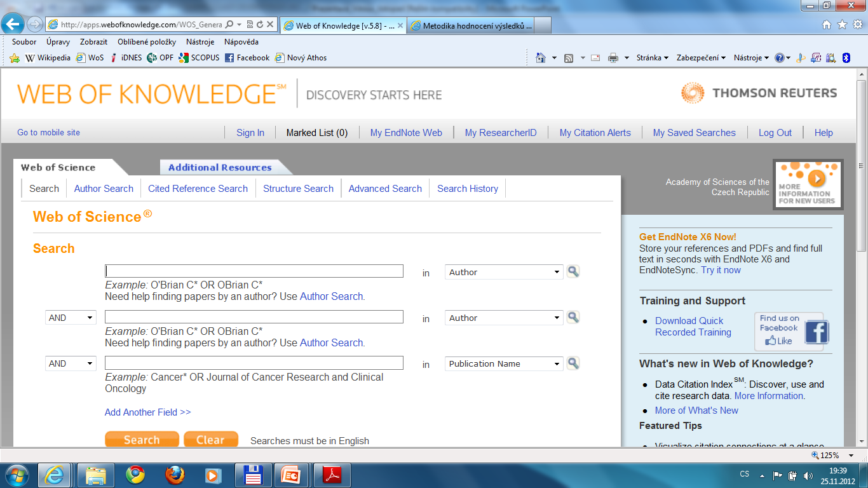
Task: Open the Úpravy menu
Action: [58, 42]
